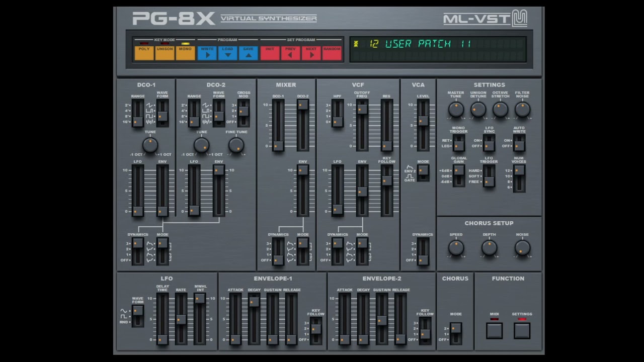Viewport: 644px width, 362px height.
Task: Click the NUM VOICES selector switch
Action: [519, 178]
